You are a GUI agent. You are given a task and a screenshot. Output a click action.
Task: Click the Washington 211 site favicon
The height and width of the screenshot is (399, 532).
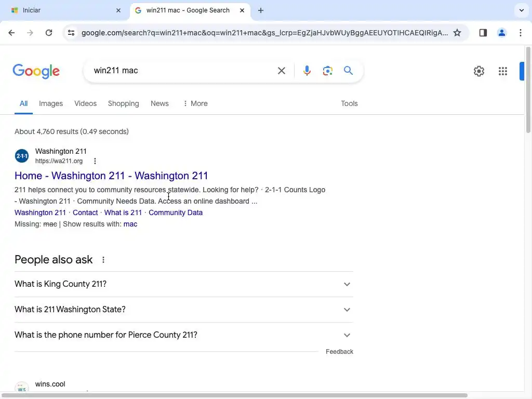[x=22, y=156]
